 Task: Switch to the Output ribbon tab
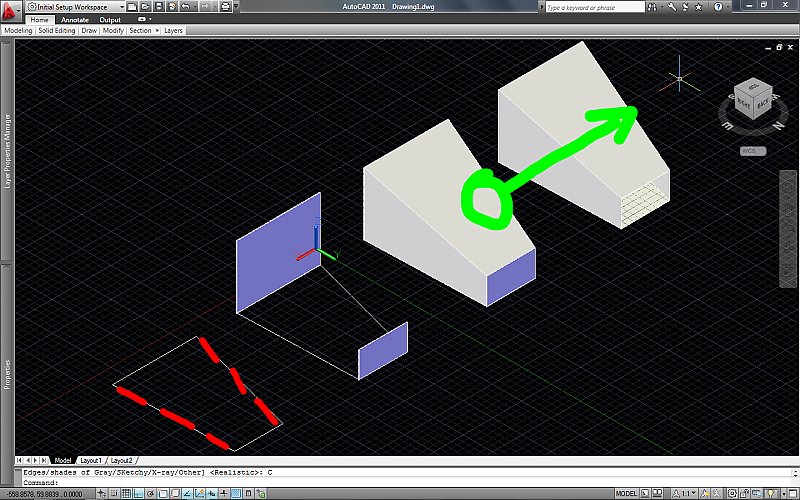[x=110, y=19]
